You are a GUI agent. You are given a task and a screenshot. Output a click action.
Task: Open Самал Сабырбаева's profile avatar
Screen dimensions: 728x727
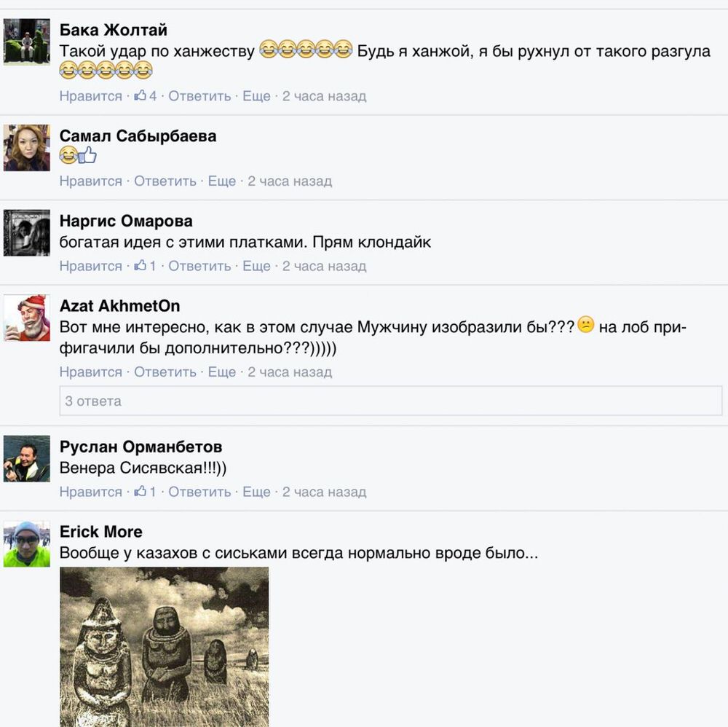click(27, 148)
